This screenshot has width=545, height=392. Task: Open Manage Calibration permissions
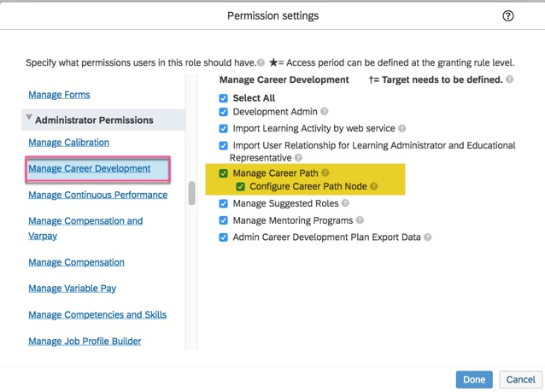pyautogui.click(x=68, y=142)
